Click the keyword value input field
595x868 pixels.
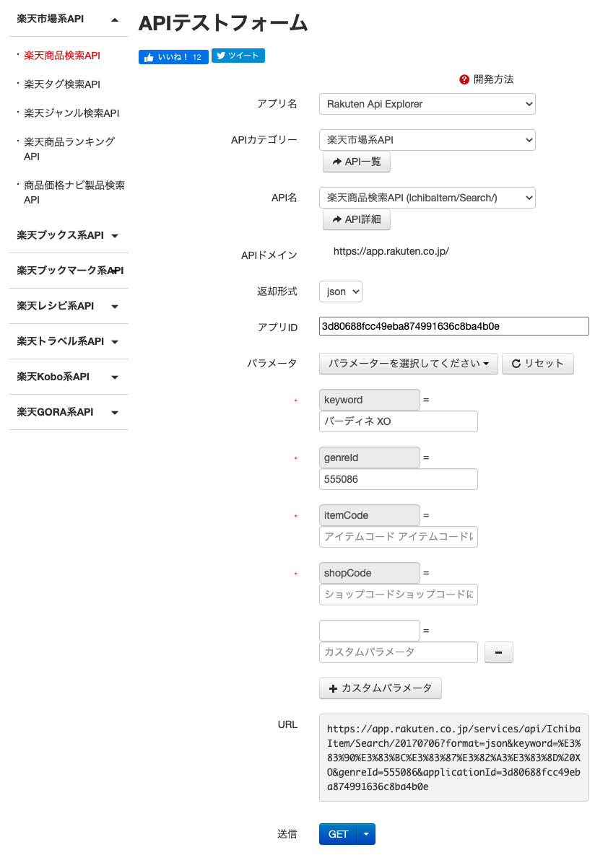point(398,421)
